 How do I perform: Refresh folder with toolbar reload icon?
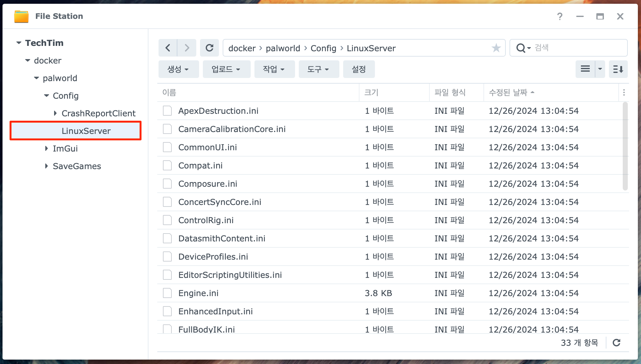tap(209, 48)
